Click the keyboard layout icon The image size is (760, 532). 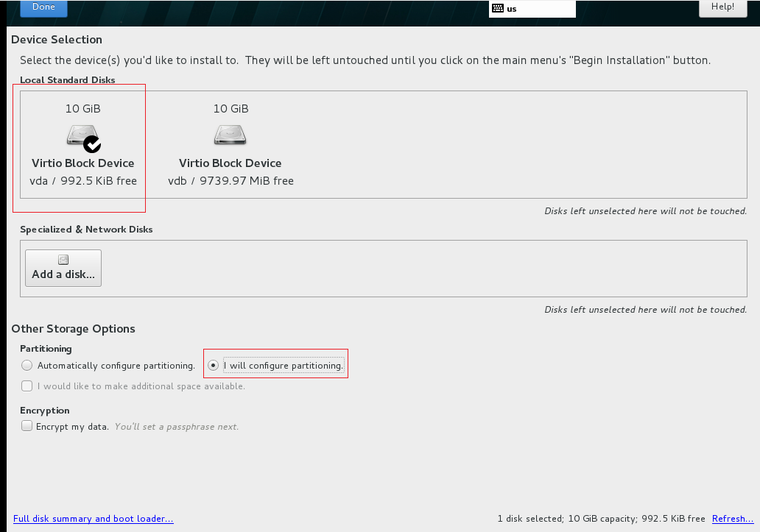[498, 8]
